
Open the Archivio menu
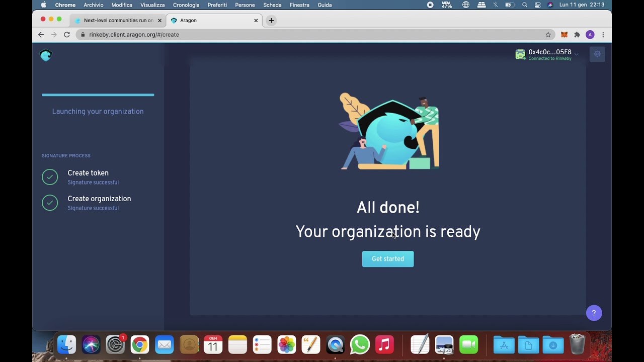(x=94, y=5)
